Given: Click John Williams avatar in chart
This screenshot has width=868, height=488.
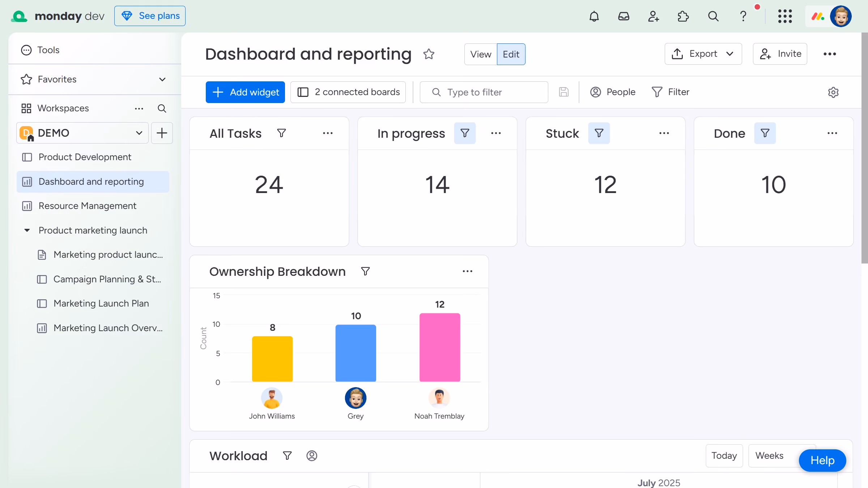Looking at the screenshot, I should (x=272, y=398).
